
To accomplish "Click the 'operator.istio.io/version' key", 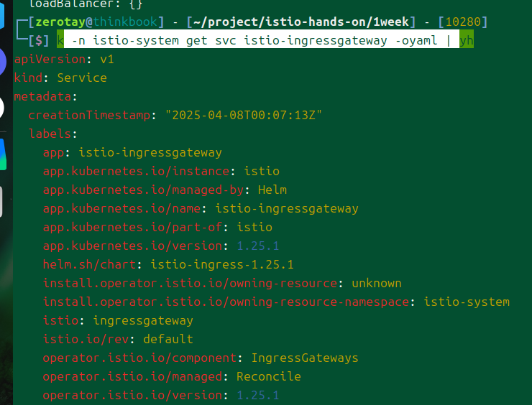I will [132, 395].
